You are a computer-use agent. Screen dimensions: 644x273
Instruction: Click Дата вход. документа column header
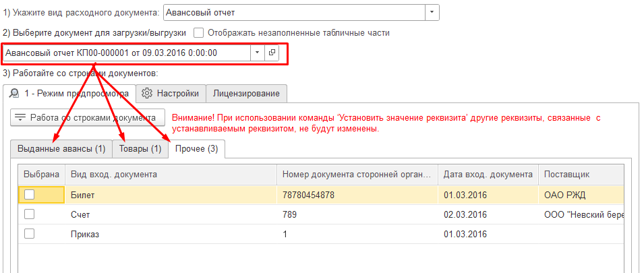489,175
